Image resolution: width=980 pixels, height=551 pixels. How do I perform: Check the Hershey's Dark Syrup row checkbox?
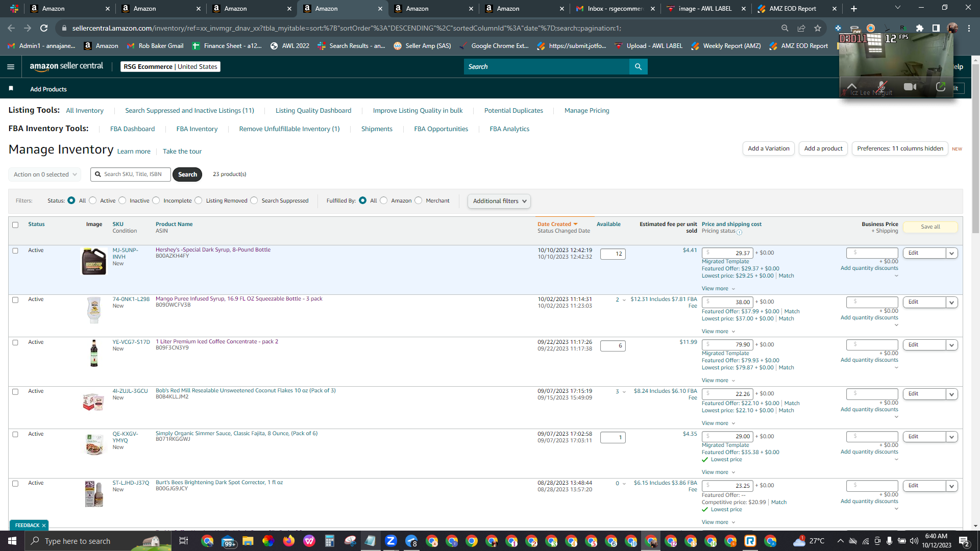coord(15,251)
